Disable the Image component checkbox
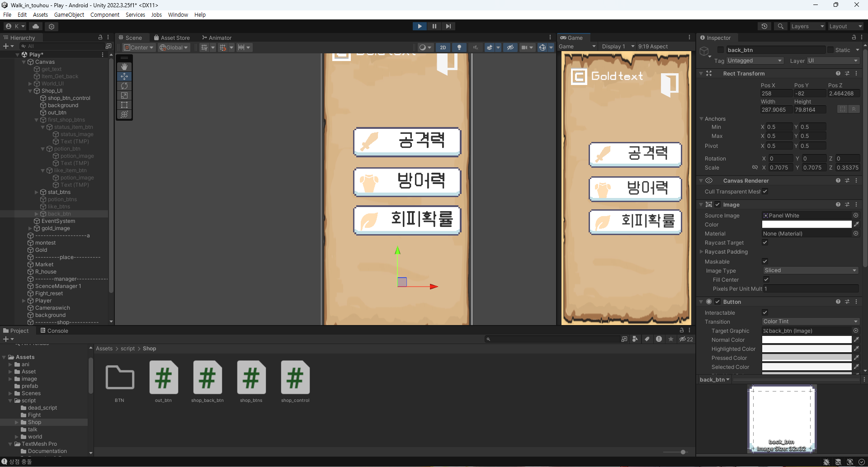Image resolution: width=868 pixels, height=467 pixels. point(717,204)
